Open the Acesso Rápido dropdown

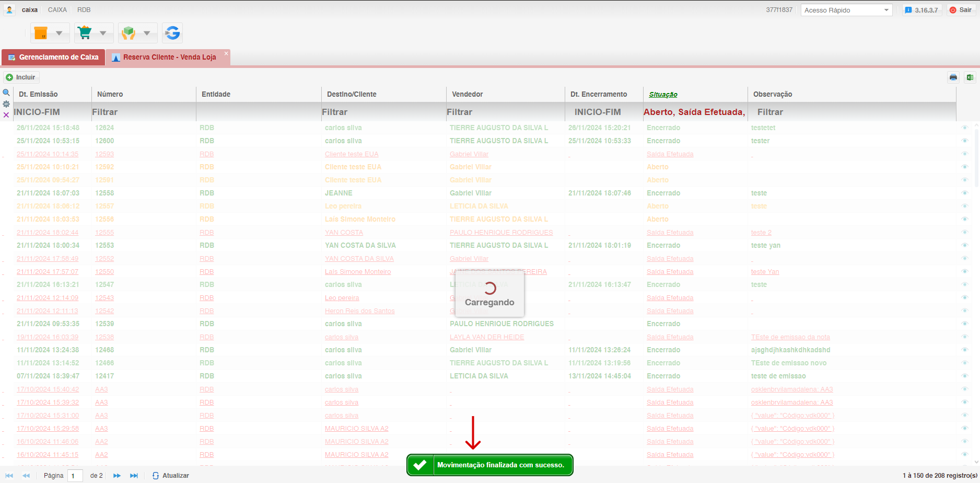tap(846, 10)
